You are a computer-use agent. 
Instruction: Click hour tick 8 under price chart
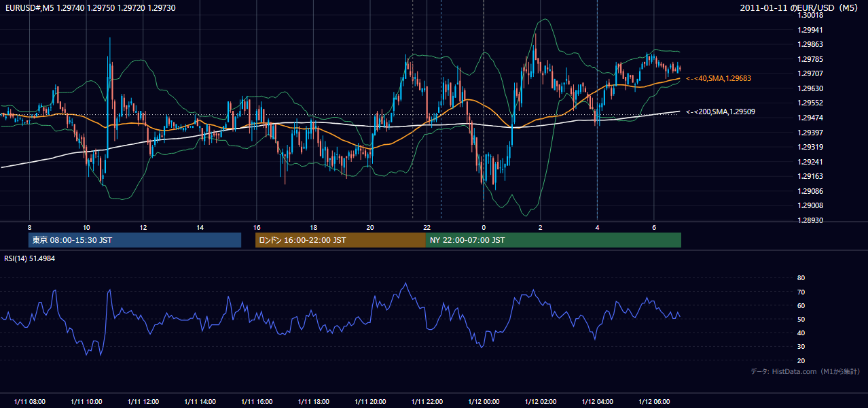coord(29,227)
